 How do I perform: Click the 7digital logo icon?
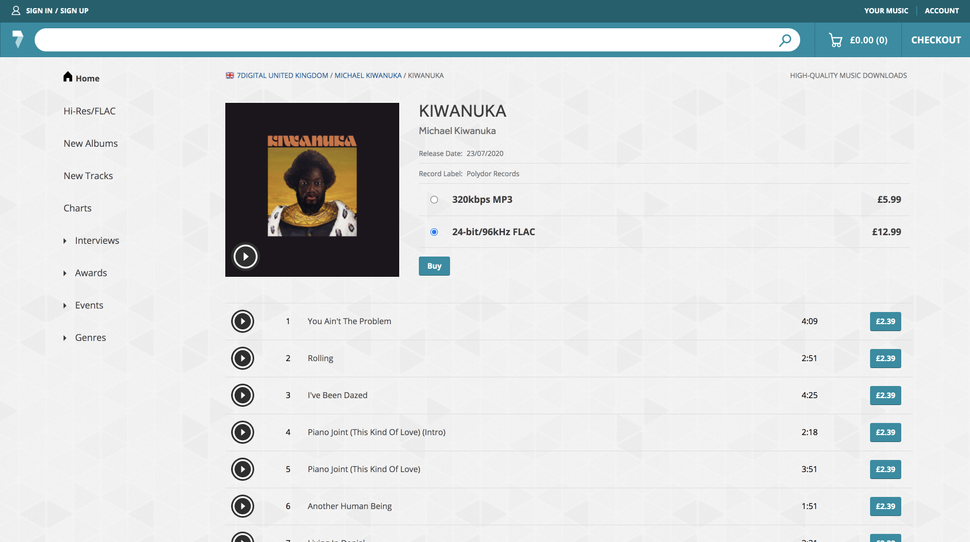click(18, 39)
